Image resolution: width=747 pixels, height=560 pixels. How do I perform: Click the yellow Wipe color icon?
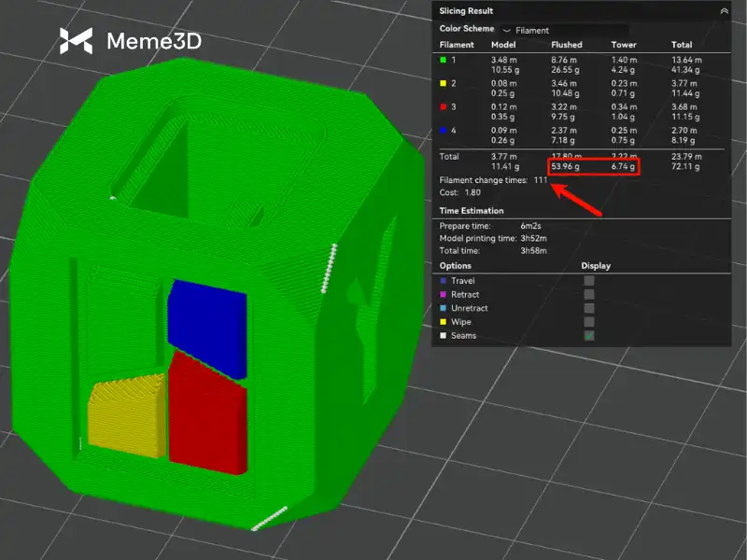443,322
